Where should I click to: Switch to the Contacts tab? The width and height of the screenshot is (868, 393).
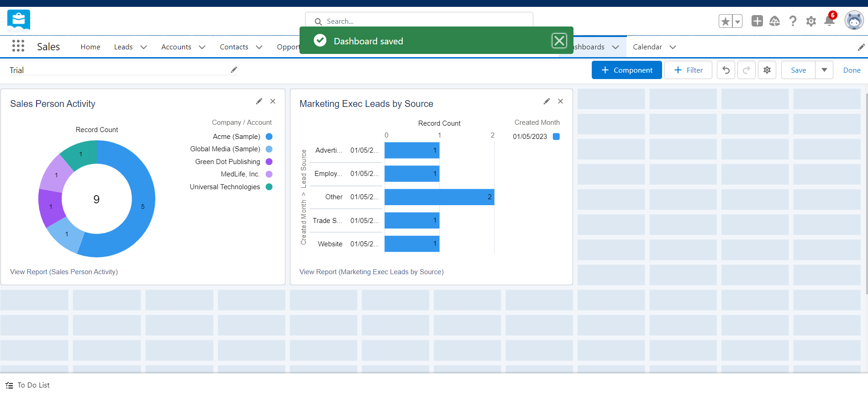(x=234, y=47)
